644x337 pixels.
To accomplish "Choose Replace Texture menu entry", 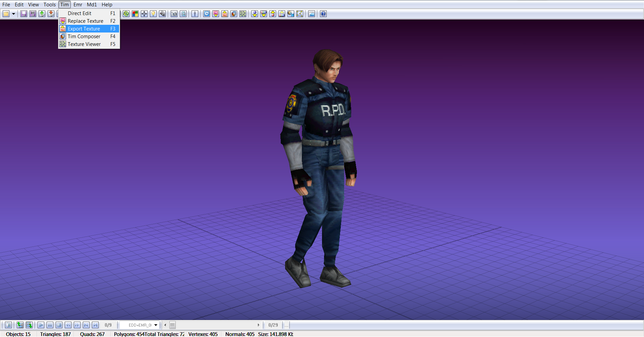I will coord(89,21).
